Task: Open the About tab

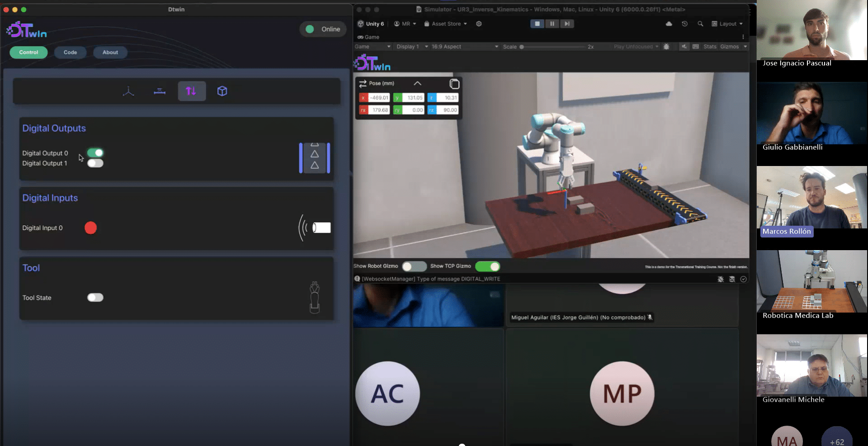Action: coord(110,52)
